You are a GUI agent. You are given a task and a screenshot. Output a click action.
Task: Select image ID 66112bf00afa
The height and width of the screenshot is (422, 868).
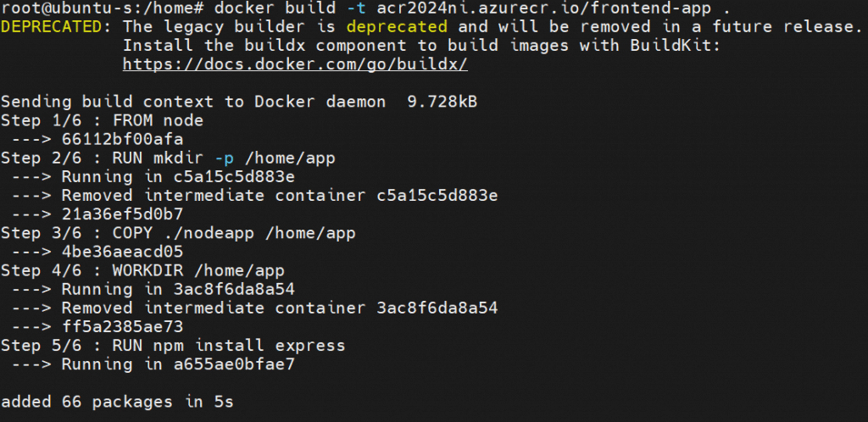pyautogui.click(x=123, y=139)
